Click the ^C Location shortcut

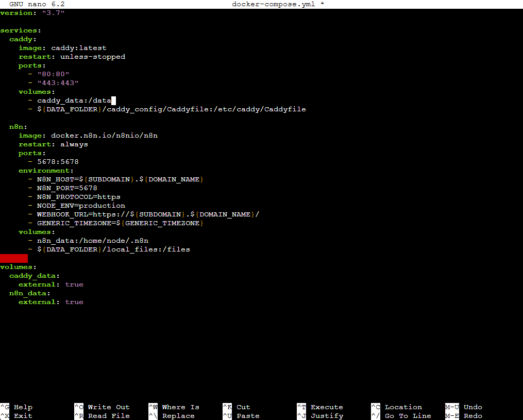coord(397,407)
